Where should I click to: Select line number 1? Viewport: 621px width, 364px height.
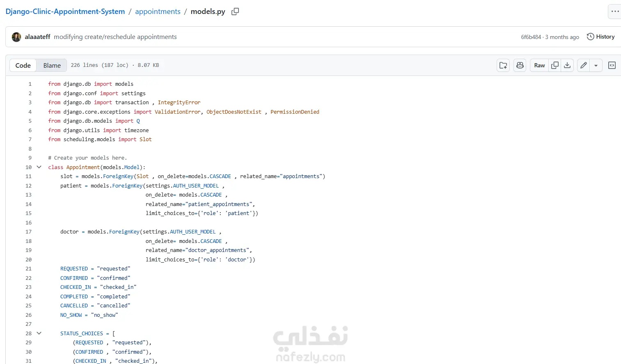pos(30,84)
